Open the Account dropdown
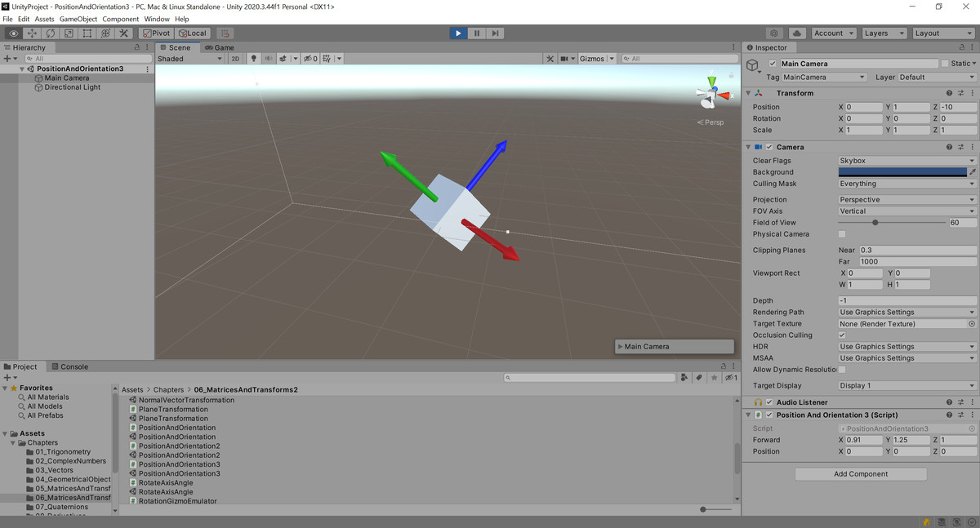 834,33
